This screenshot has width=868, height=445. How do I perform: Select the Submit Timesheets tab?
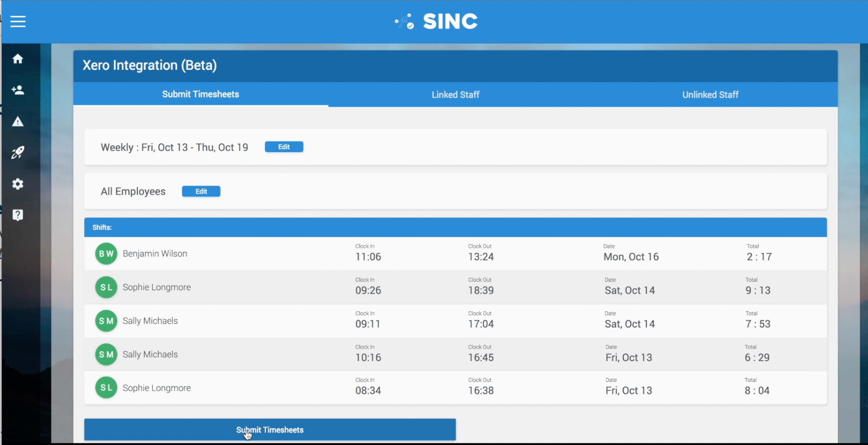[200, 94]
